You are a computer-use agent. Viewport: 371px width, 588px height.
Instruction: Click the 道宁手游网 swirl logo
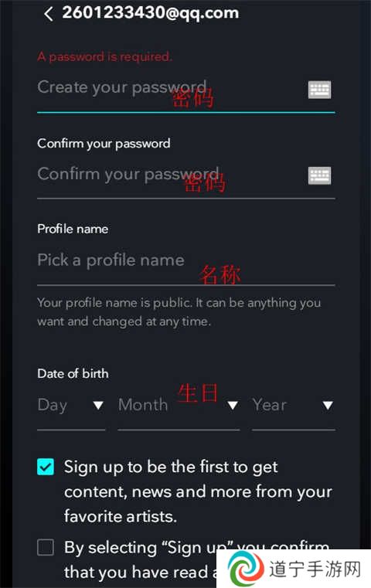(246, 569)
